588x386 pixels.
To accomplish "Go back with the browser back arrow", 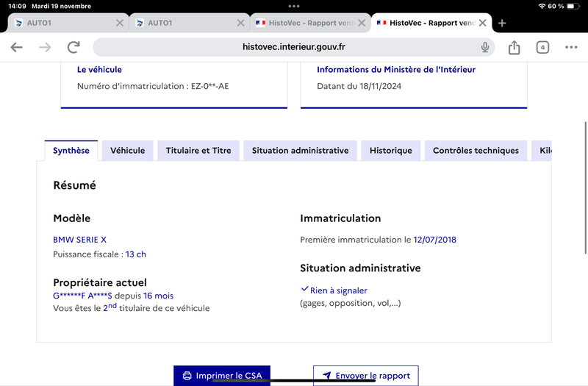I will pos(16,47).
